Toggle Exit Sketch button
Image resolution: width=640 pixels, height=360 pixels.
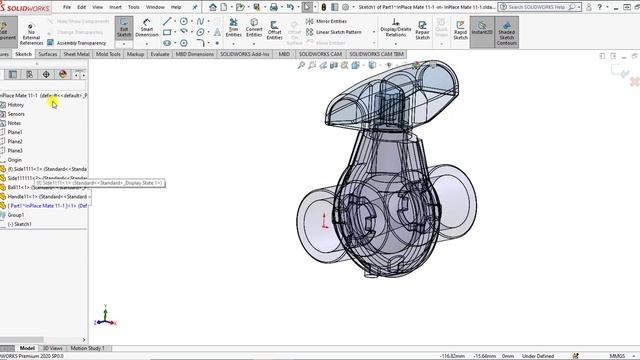[x=124, y=28]
